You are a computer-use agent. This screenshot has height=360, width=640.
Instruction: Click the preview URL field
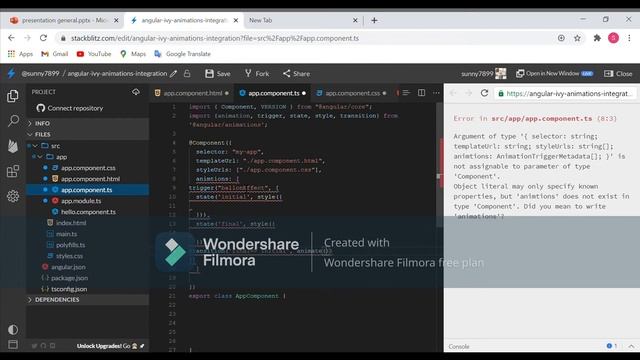[x=565, y=93]
